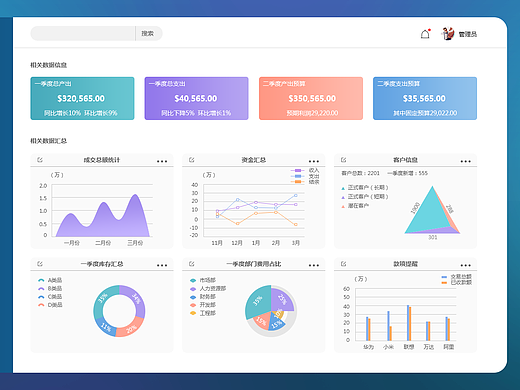Click the 一季度新增：555 text

click(407, 173)
